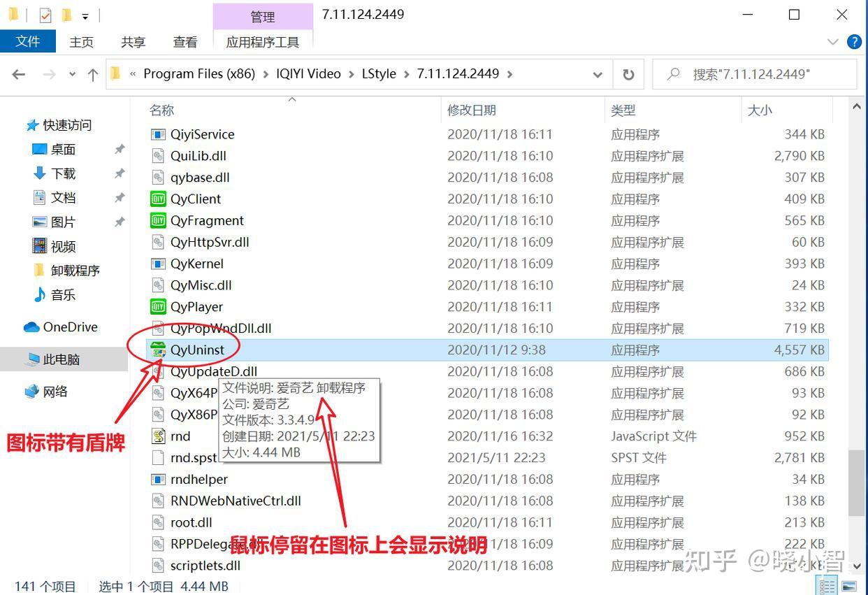868x595 pixels.
Task: Select the QyClient application icon
Action: click(x=159, y=199)
